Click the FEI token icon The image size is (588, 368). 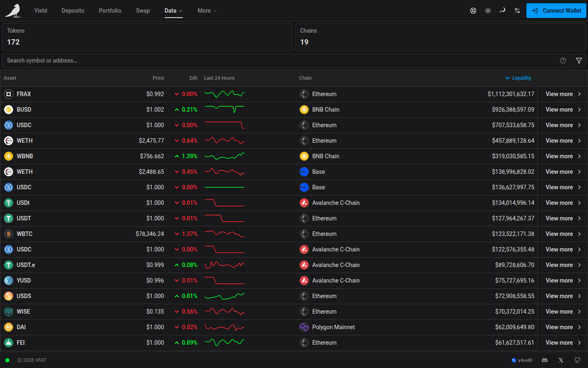tap(9, 343)
